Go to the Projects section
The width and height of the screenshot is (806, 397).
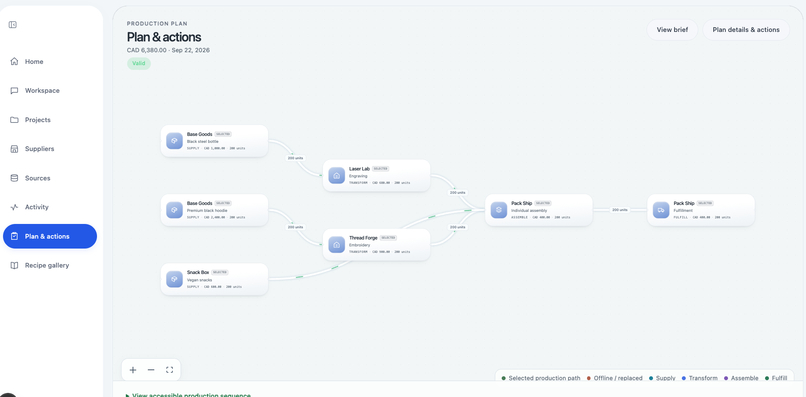coord(50,120)
